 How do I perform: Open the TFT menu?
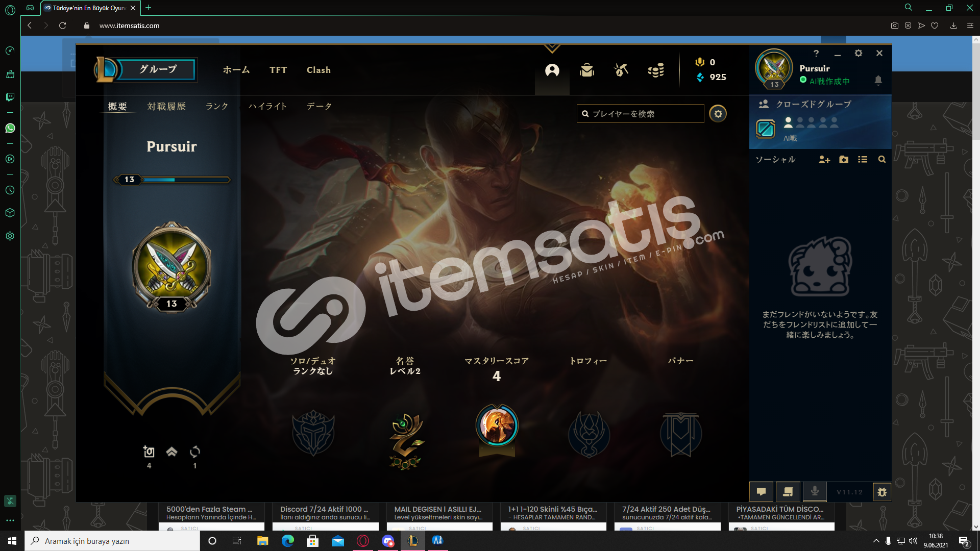click(278, 70)
